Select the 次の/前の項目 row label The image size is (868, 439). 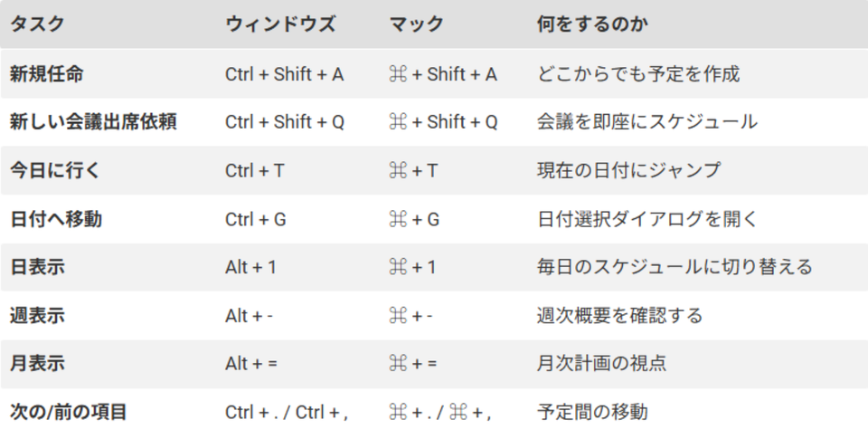click(68, 412)
